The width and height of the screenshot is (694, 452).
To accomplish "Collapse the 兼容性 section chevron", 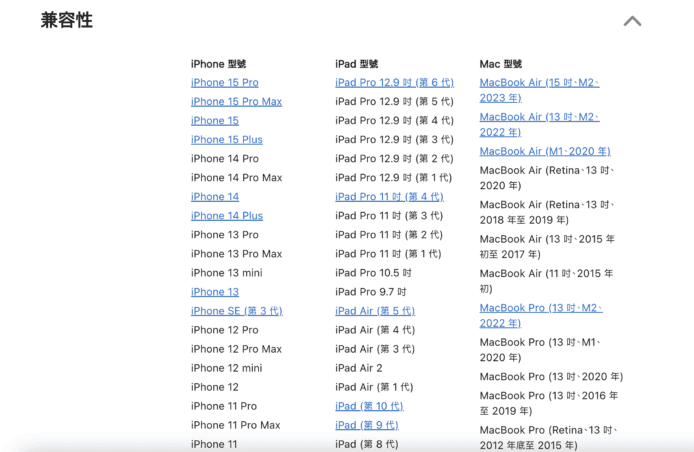I will pyautogui.click(x=632, y=21).
